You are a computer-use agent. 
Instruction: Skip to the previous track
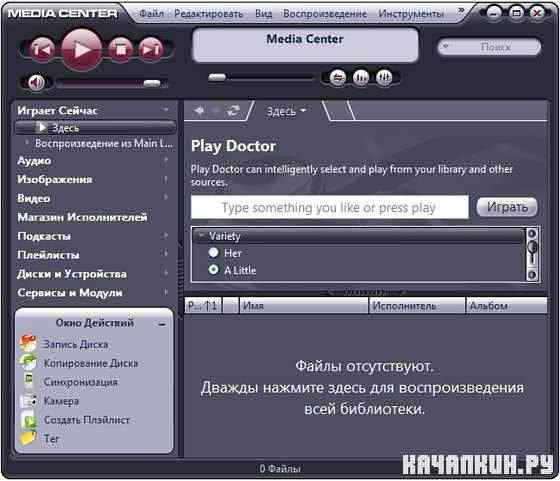pyautogui.click(x=42, y=50)
